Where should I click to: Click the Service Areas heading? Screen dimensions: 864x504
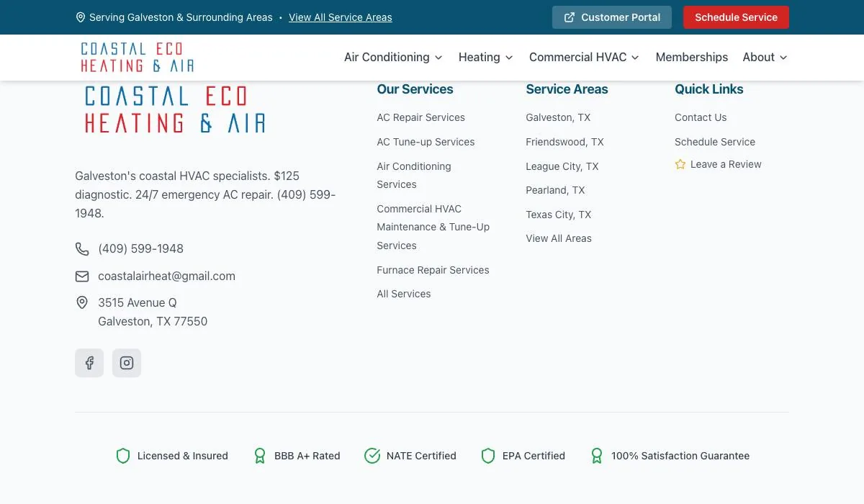[567, 89]
